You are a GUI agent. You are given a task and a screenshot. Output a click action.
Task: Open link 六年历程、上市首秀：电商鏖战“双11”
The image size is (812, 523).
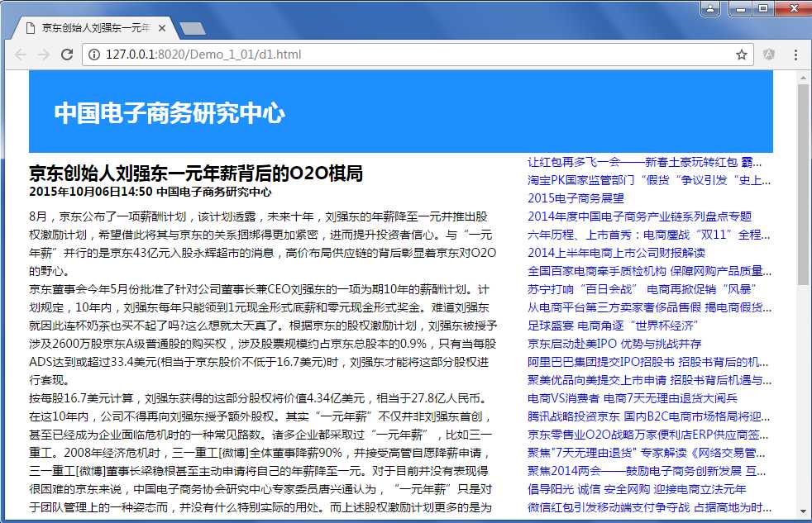[x=649, y=235]
